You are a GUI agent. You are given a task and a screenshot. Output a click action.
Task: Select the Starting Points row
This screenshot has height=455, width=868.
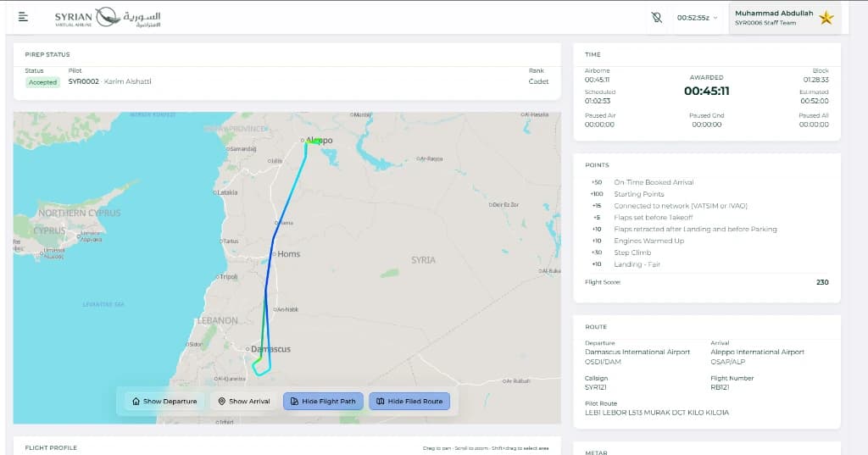click(x=706, y=194)
